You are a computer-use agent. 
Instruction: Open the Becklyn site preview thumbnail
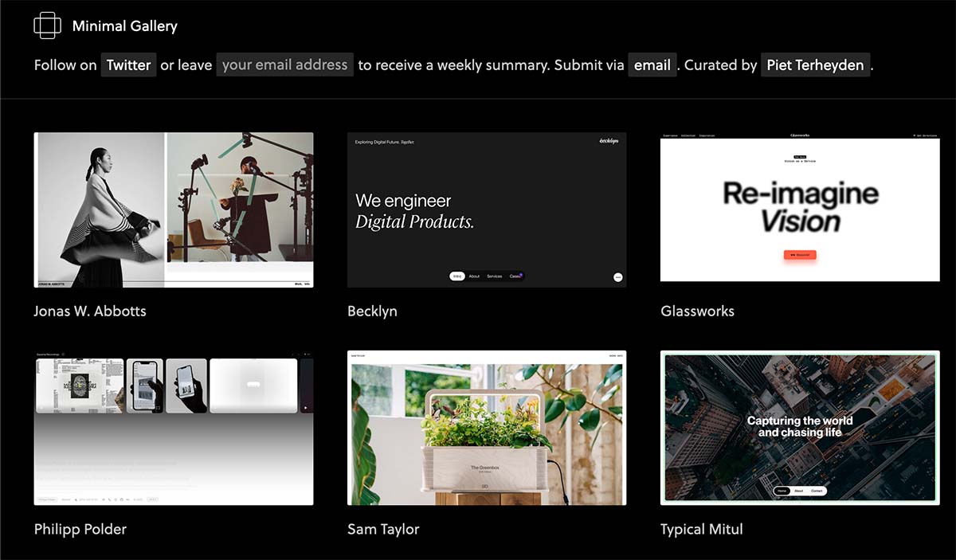tap(487, 210)
